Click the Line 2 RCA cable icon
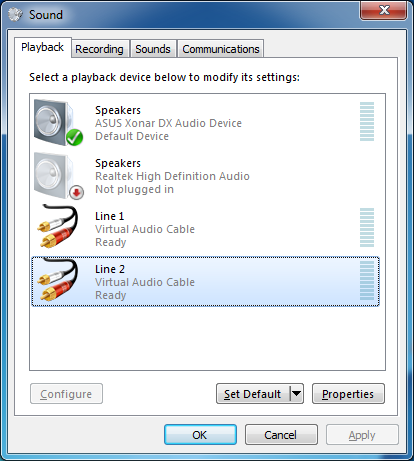Screen dimensions: 414x461 tap(57, 280)
